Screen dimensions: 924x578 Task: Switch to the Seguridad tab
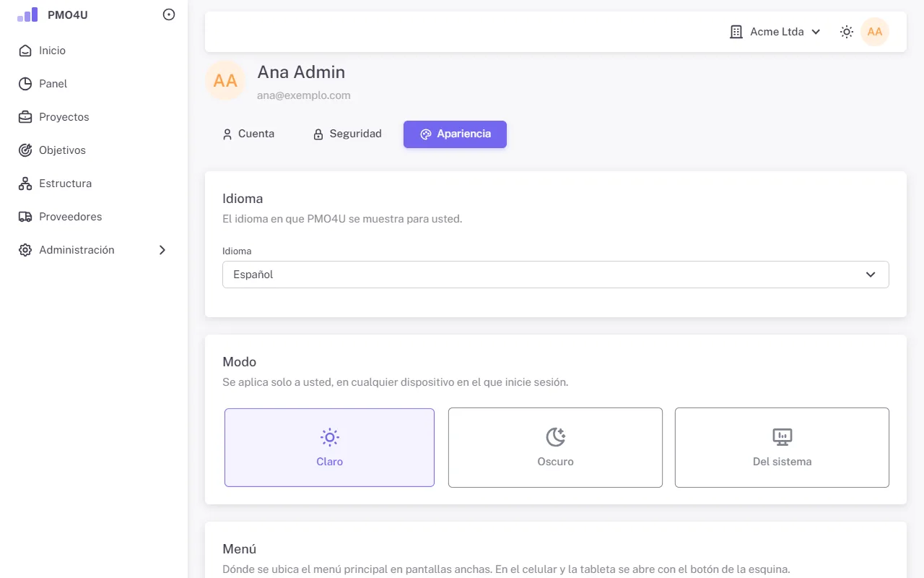click(347, 134)
